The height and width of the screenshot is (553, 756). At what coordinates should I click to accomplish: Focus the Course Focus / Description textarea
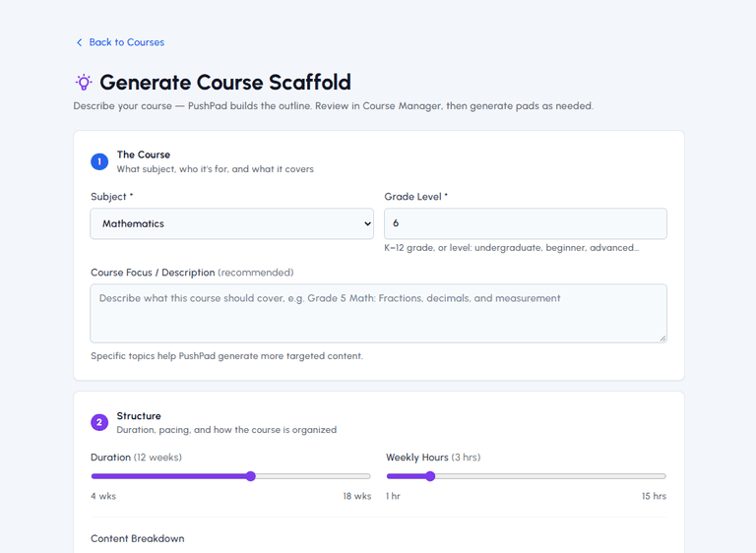tap(378, 313)
